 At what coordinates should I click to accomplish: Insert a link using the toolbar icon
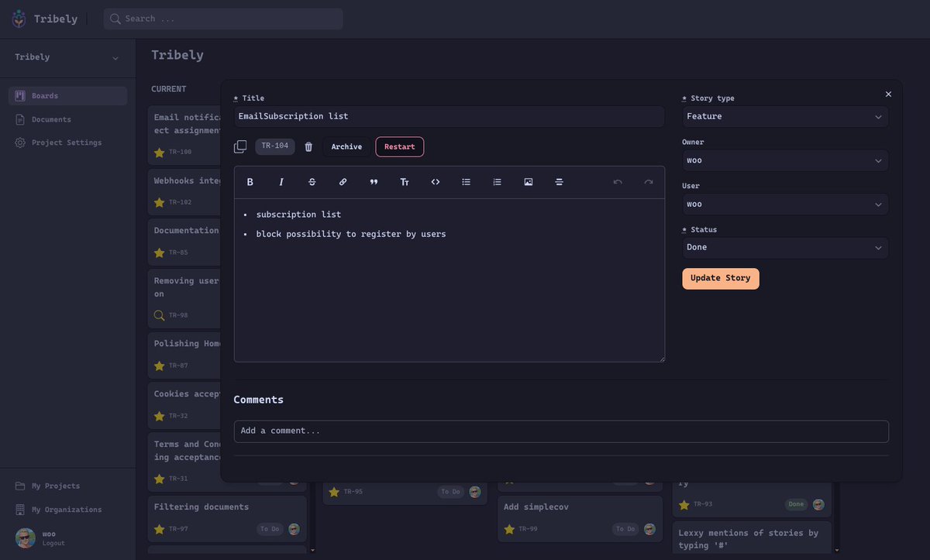pyautogui.click(x=343, y=182)
